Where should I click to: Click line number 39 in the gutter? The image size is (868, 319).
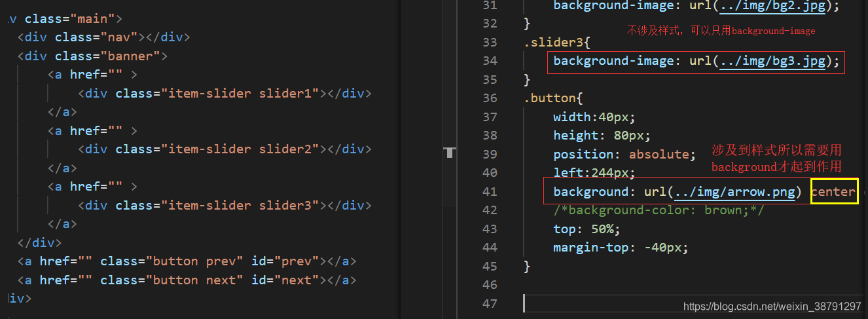490,155
